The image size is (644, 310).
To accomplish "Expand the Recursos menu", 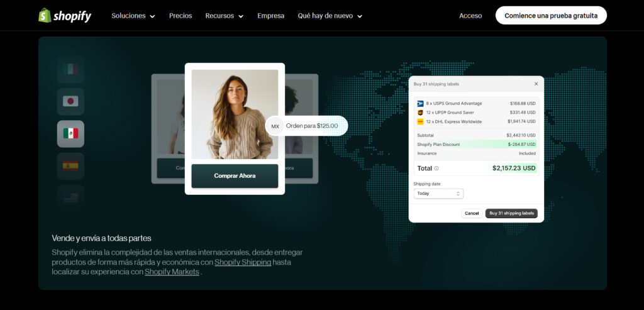I will coord(225,16).
